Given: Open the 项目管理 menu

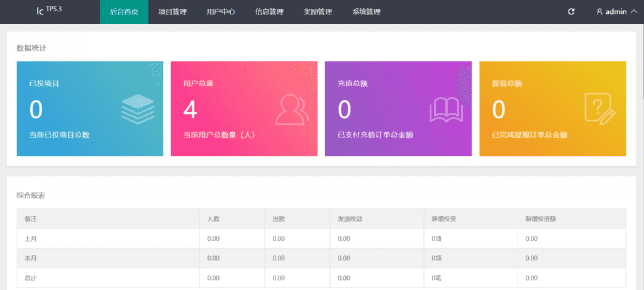Looking at the screenshot, I should [172, 12].
